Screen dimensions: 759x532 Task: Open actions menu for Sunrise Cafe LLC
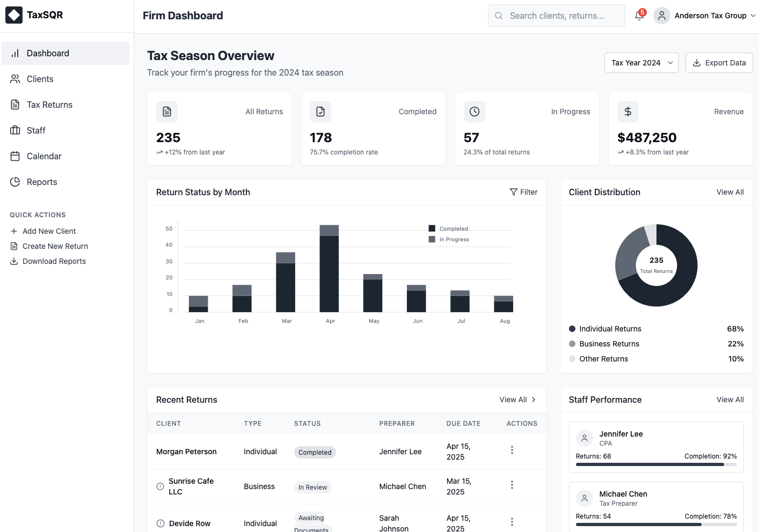point(512,485)
